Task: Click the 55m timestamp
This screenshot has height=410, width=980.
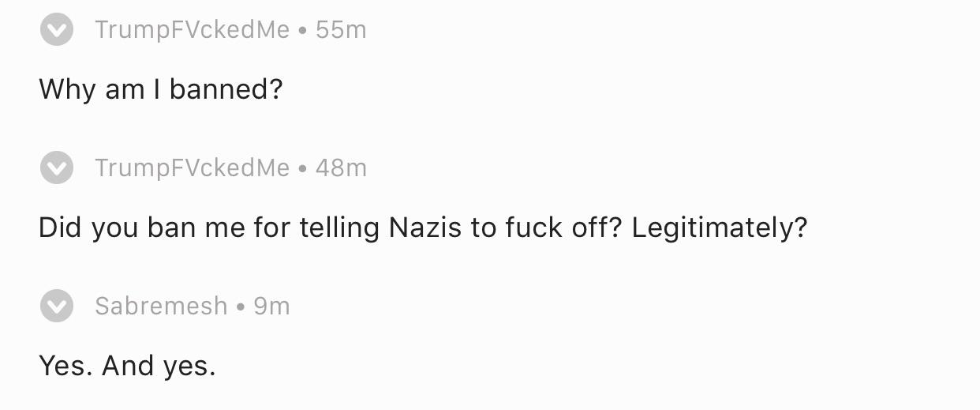Action: (341, 30)
